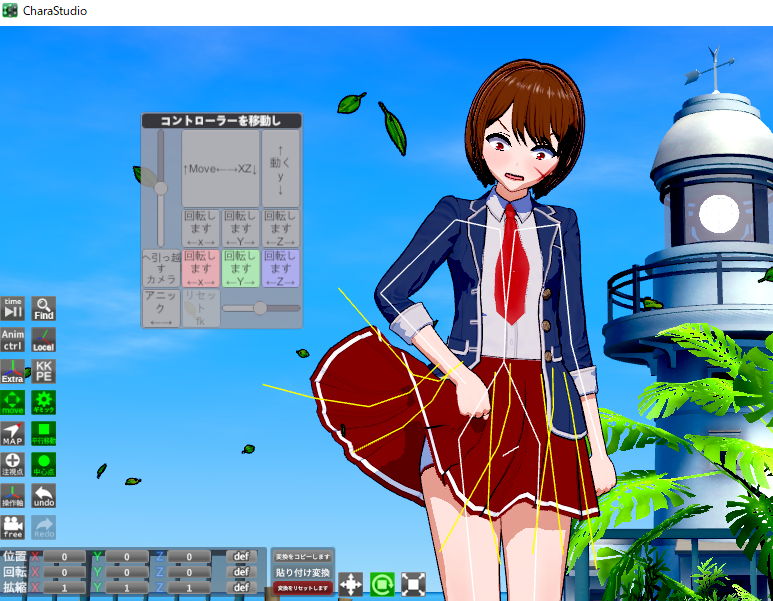773x601 pixels.
Task: Open the MAP selection icon
Action: [13, 433]
